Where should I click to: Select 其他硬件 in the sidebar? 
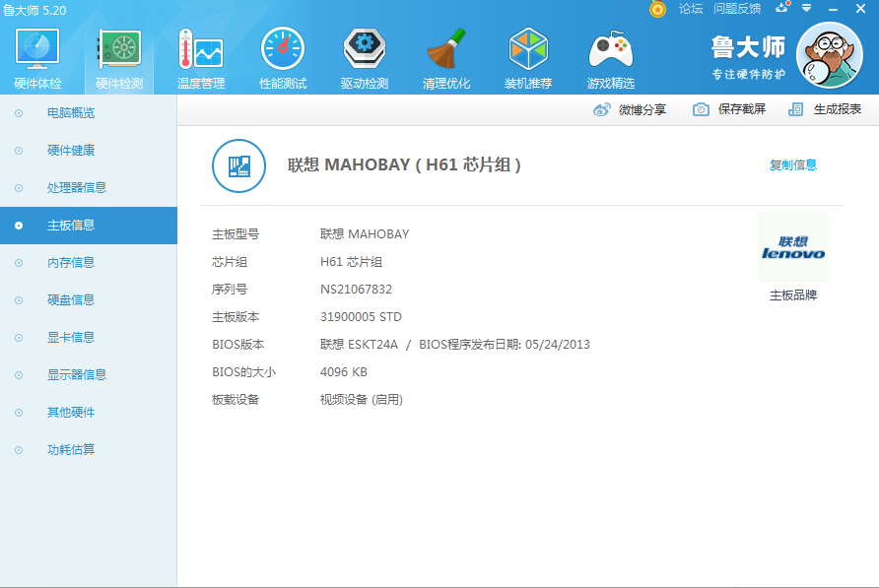[88, 413]
